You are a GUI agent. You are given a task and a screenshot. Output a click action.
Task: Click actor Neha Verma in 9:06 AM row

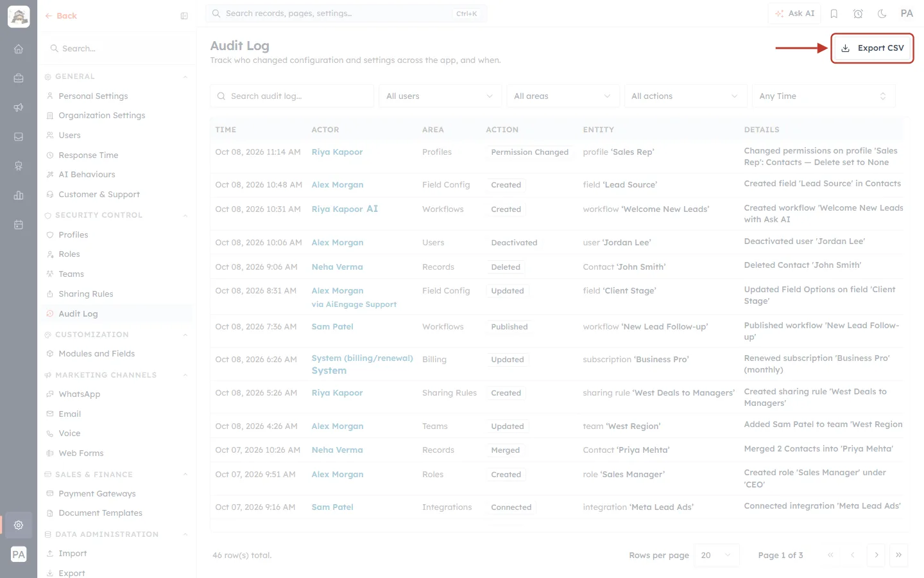337,267
